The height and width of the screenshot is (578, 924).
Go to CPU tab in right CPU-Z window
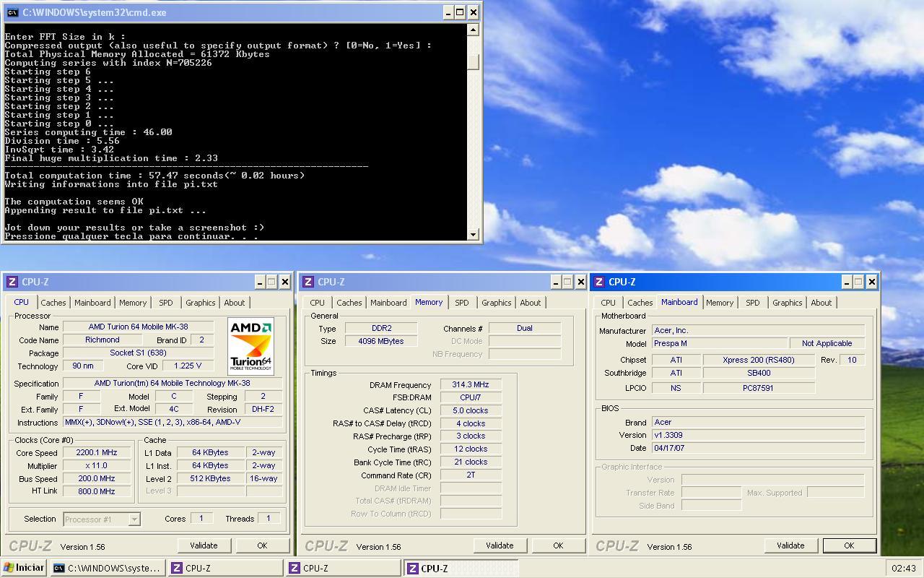tap(609, 303)
